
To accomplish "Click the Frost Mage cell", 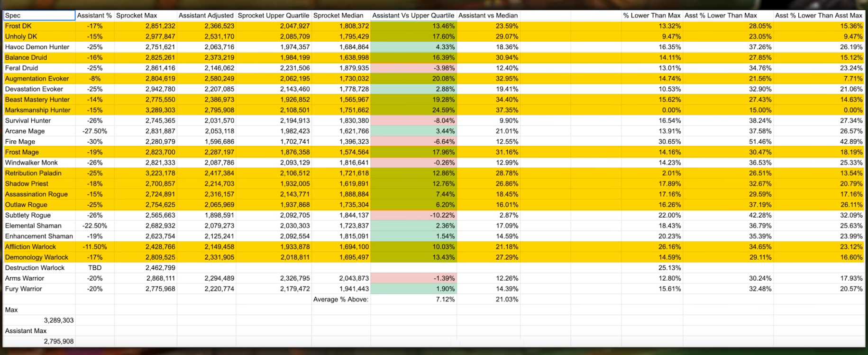I will point(39,152).
